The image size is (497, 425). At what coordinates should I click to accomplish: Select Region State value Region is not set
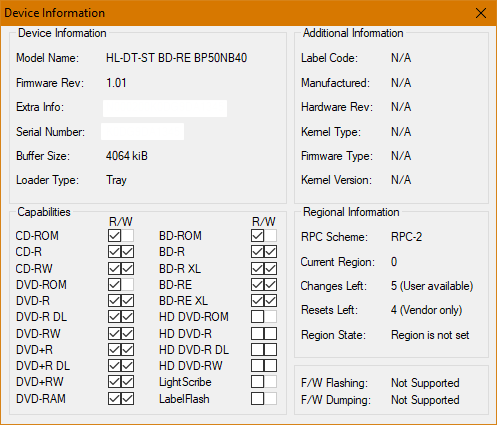[430, 335]
